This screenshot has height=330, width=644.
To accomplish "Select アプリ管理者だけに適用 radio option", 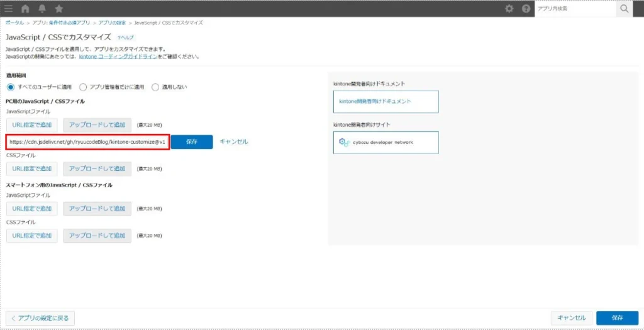I will point(83,87).
